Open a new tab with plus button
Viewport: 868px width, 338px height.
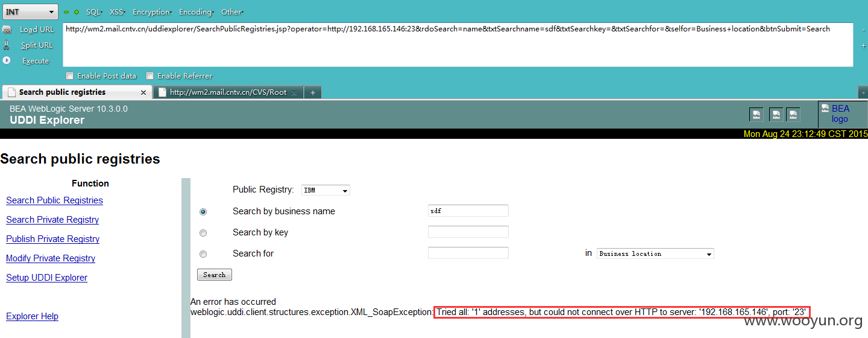tap(312, 92)
